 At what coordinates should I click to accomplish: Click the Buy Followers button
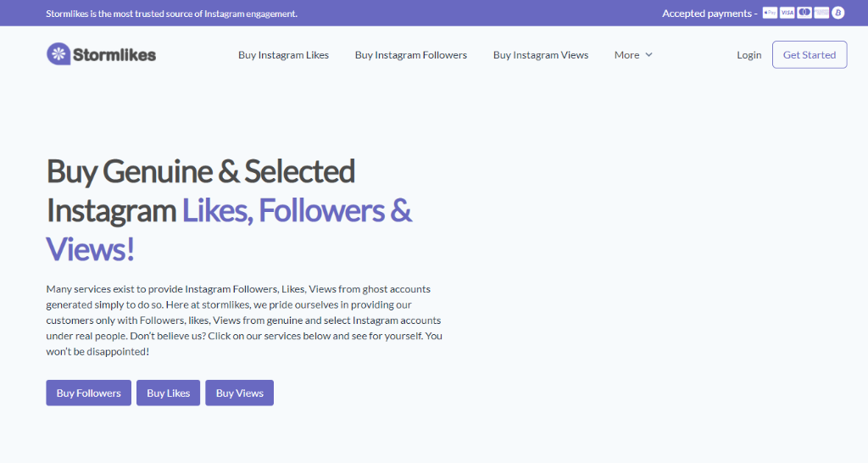[88, 393]
